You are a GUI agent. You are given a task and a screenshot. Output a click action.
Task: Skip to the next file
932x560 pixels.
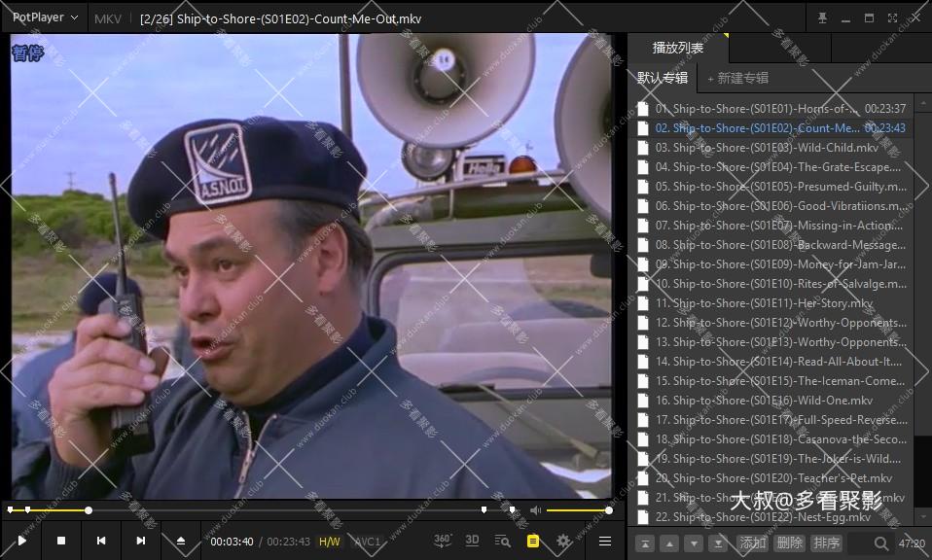click(x=141, y=541)
